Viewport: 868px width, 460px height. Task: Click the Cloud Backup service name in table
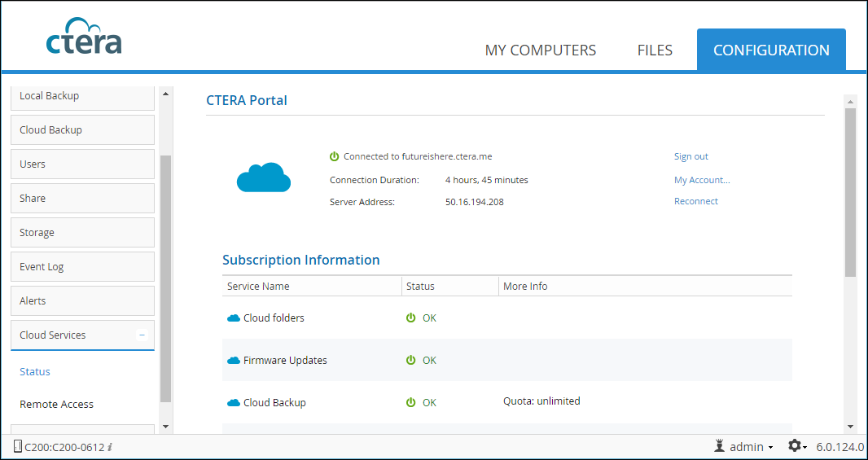(x=274, y=403)
